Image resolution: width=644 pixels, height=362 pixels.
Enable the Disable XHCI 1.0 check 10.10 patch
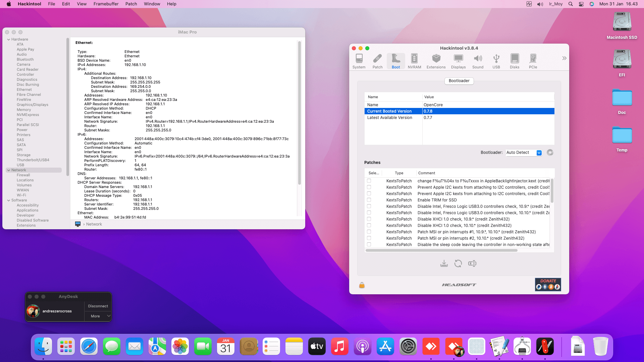pyautogui.click(x=369, y=226)
